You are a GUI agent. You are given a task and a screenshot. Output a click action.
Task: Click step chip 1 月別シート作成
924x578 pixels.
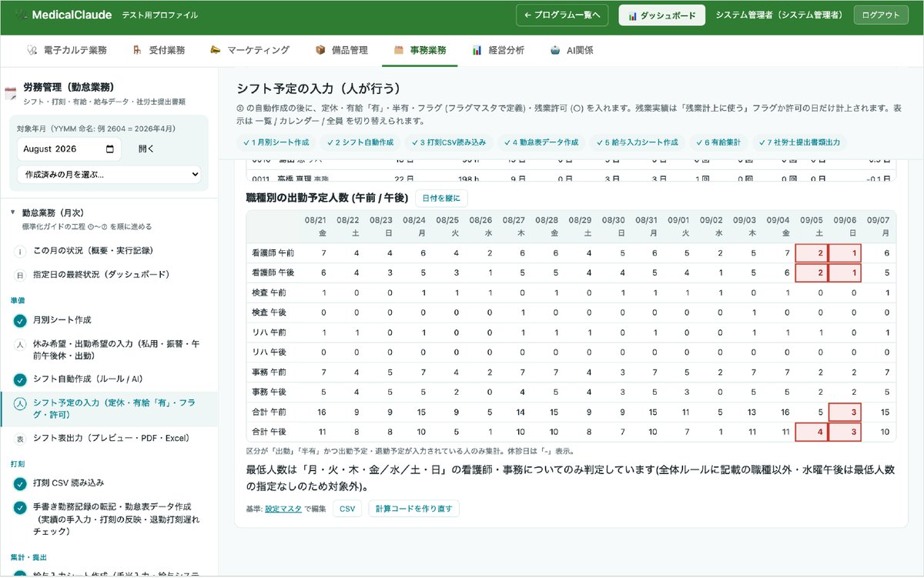tap(276, 142)
